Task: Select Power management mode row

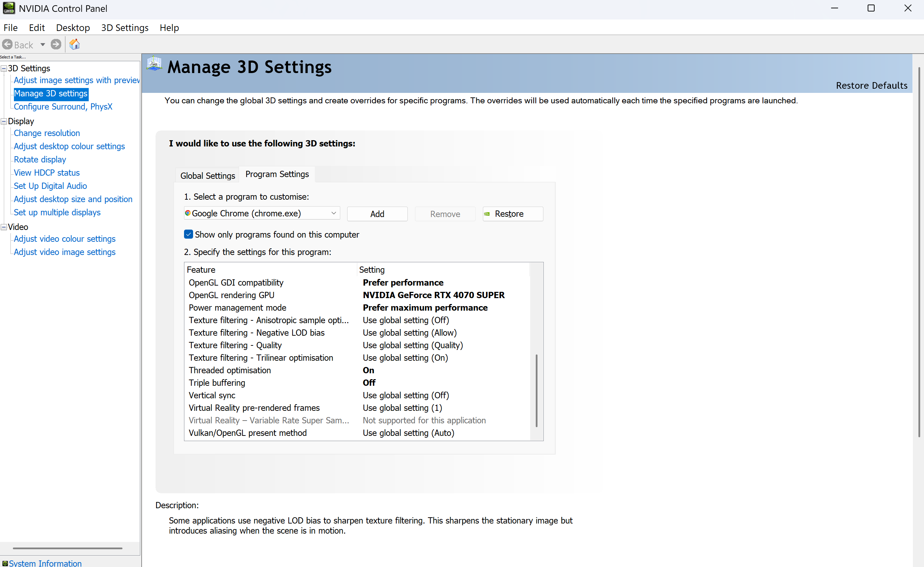Action: tap(357, 308)
